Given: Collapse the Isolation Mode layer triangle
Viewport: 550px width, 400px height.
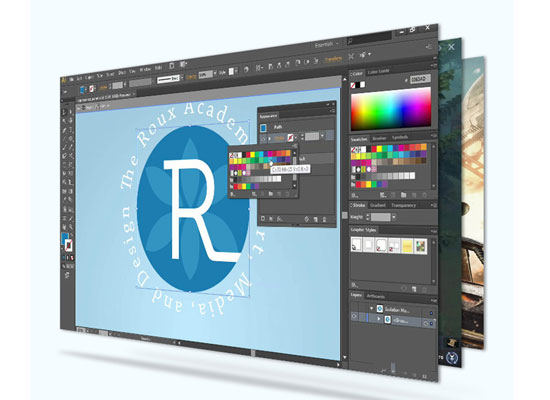Looking at the screenshot, I should [x=371, y=308].
